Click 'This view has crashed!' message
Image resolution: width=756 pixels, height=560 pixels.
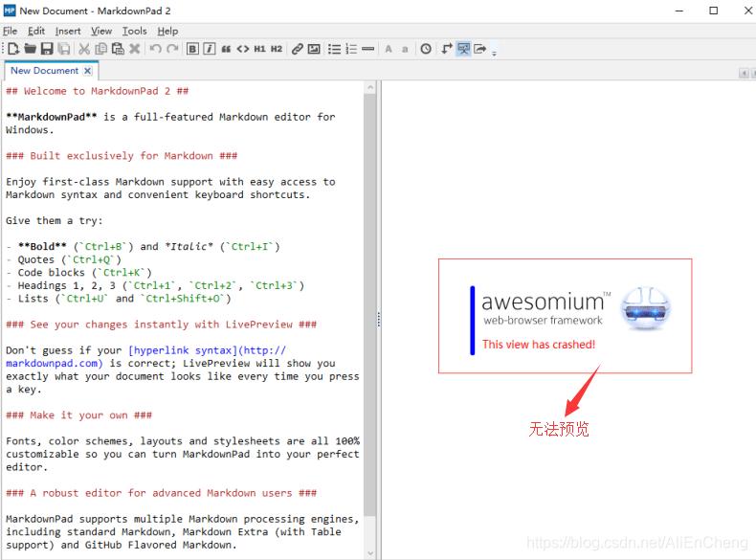click(x=539, y=345)
